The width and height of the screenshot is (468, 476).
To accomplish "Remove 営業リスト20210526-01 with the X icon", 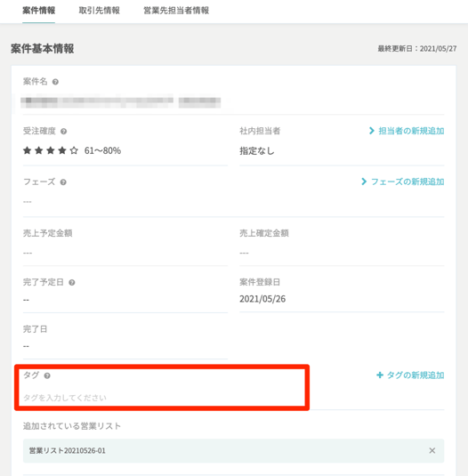I will click(x=432, y=450).
